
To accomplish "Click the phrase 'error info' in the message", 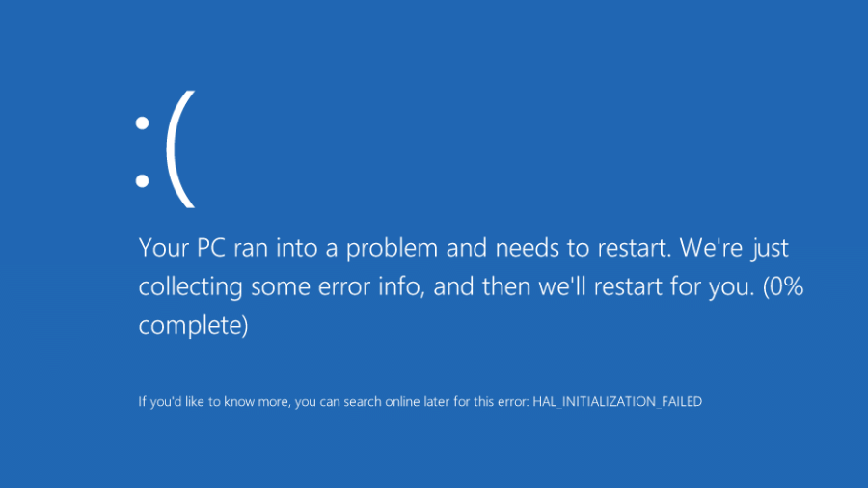I will 371,286.
